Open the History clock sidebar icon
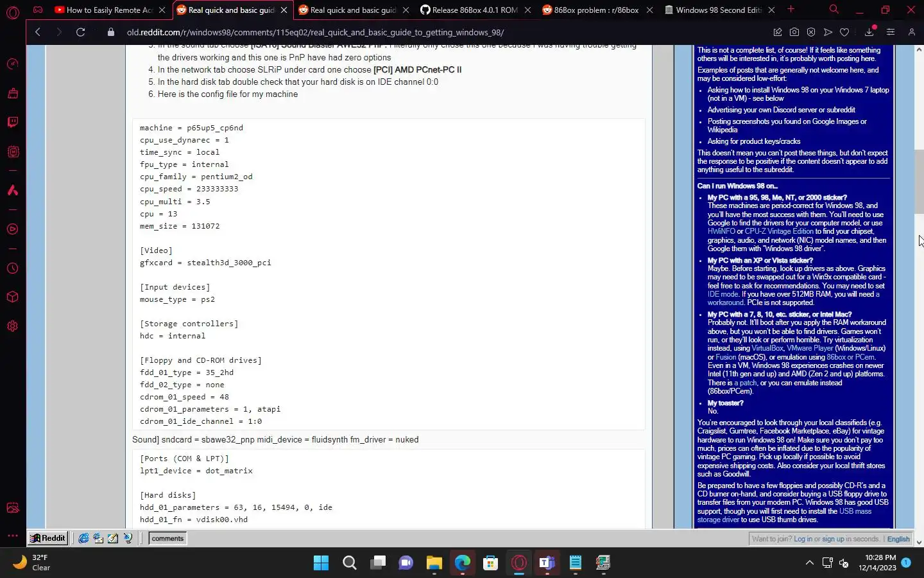This screenshot has width=924, height=578. (13, 268)
